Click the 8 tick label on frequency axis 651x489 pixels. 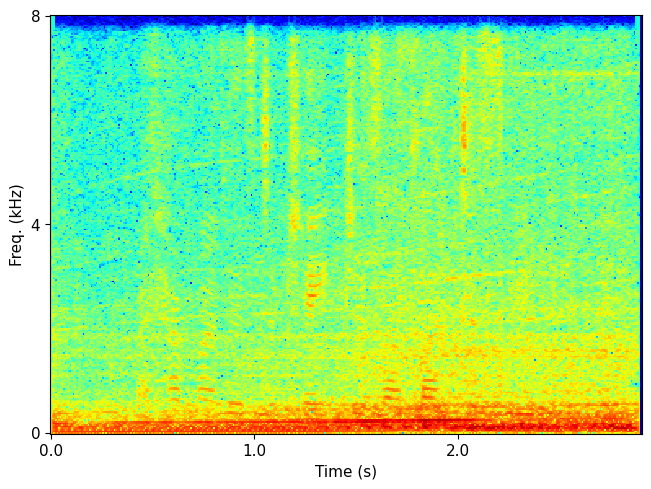(x=36, y=17)
